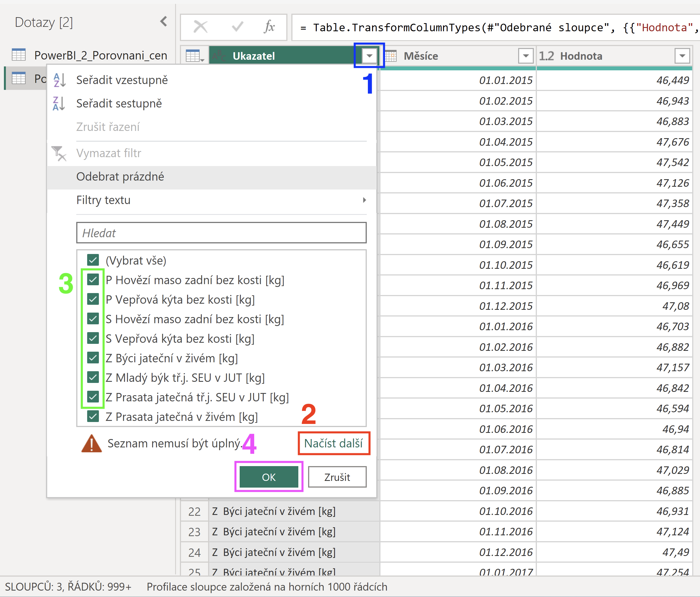This screenshot has height=597, width=700.
Task: Select Seřadit vzestupně
Action: [211, 80]
